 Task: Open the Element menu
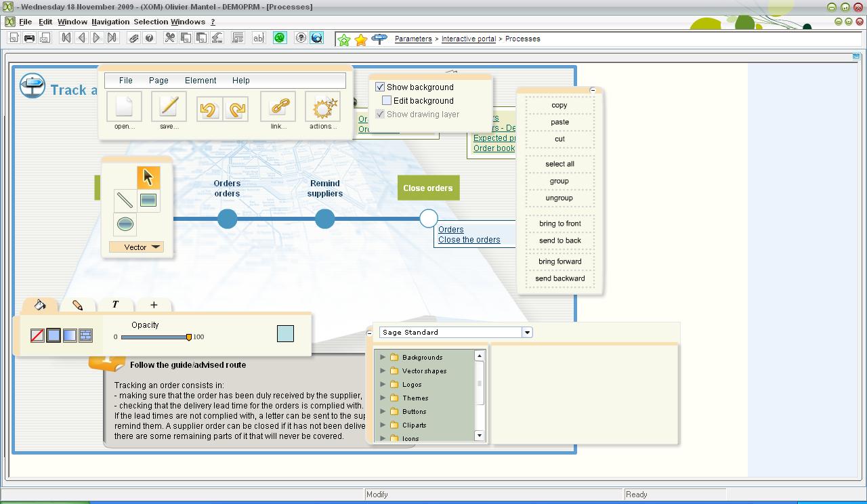200,80
